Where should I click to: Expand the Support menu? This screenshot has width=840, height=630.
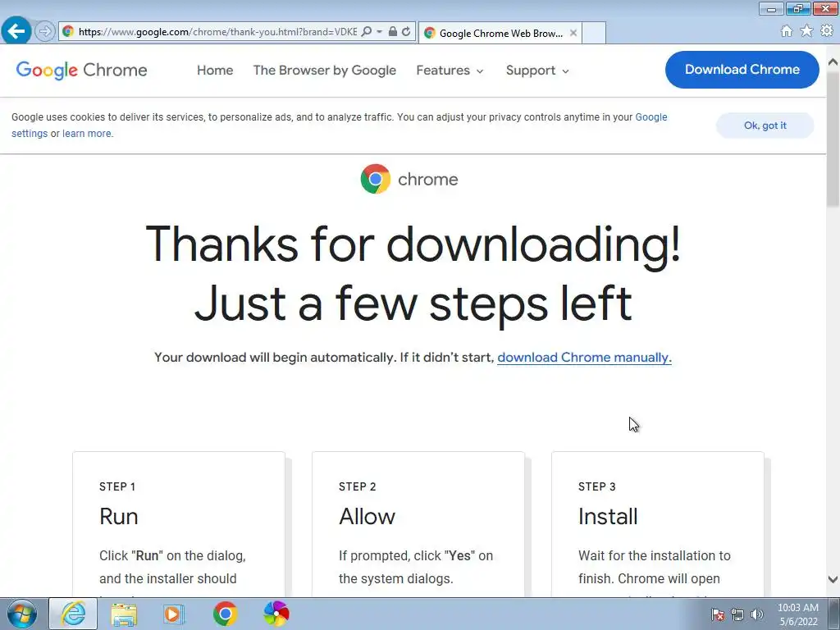[x=537, y=71]
